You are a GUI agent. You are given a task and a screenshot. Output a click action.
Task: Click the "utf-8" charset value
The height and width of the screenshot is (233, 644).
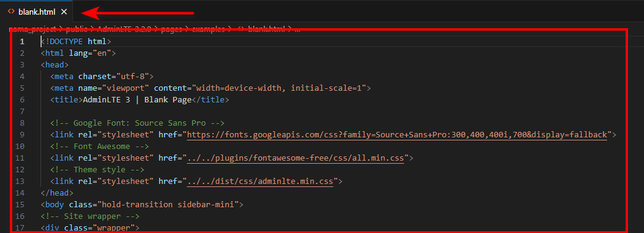[132, 77]
